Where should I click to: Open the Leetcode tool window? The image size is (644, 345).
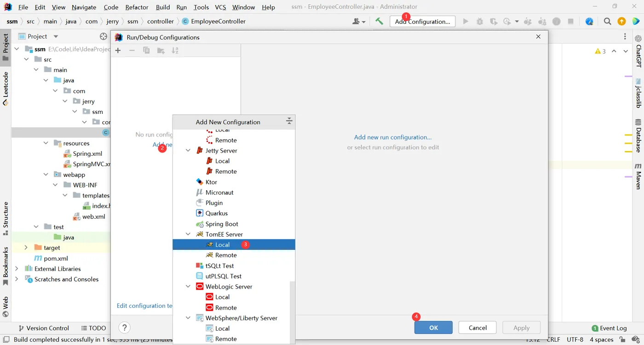tap(6, 88)
